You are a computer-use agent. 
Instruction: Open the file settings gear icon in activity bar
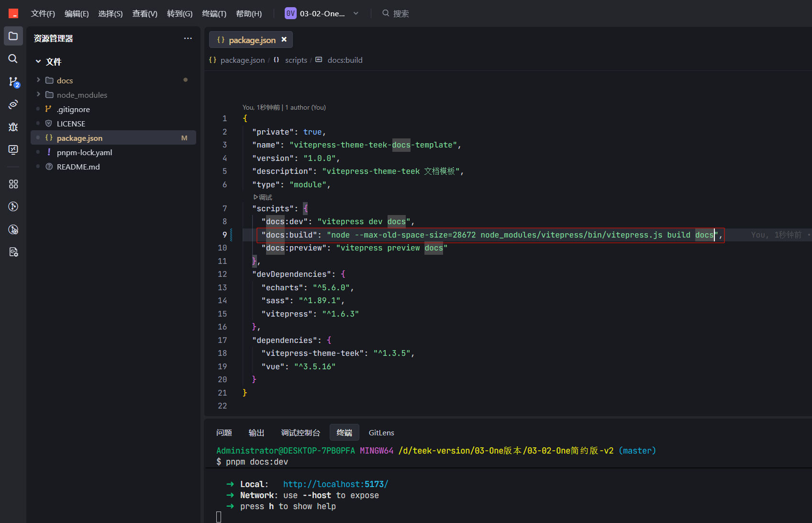coord(13,252)
